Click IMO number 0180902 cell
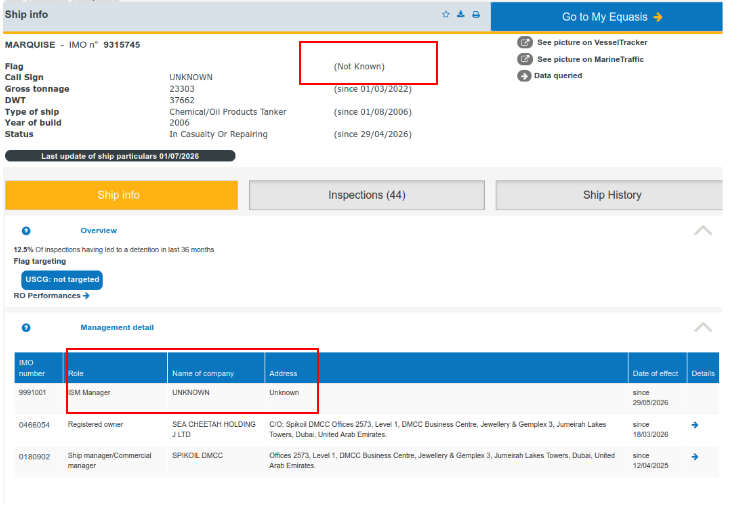Screen dimensions: 740x526 [x=34, y=457]
